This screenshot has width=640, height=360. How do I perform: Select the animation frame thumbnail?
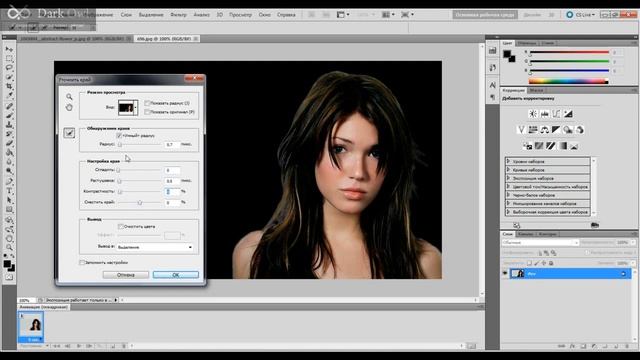(x=31, y=327)
